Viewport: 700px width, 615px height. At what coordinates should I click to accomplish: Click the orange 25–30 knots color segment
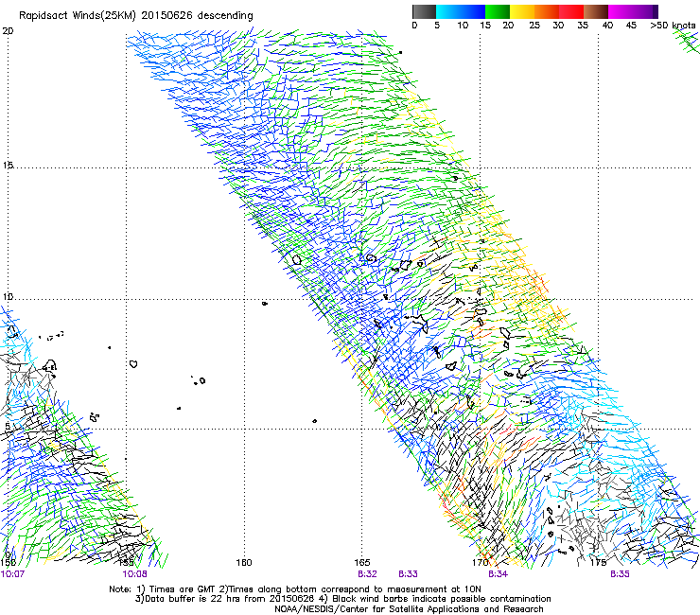[547, 11]
